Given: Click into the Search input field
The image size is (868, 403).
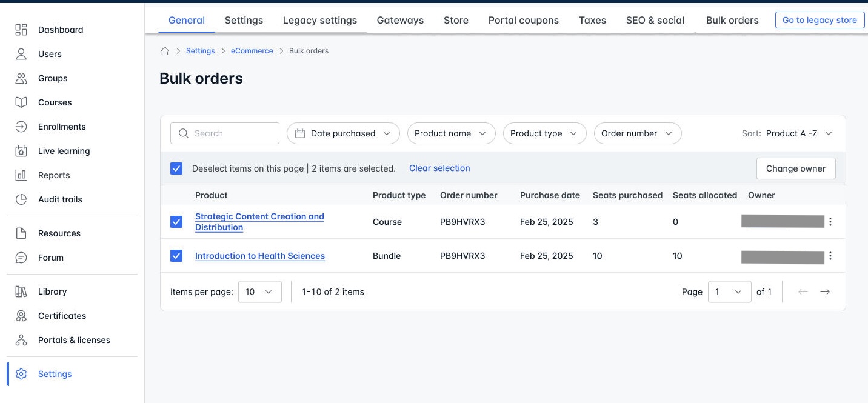Looking at the screenshot, I should point(225,133).
